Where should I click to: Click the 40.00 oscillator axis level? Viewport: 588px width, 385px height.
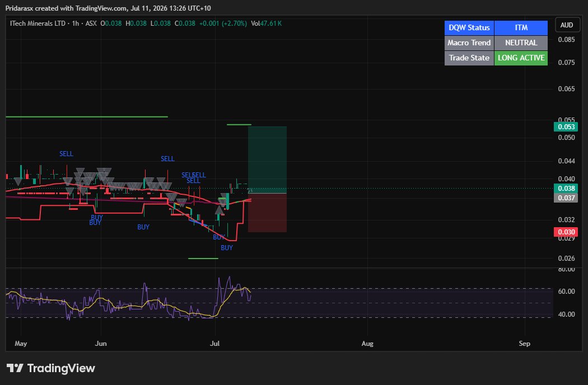point(566,314)
